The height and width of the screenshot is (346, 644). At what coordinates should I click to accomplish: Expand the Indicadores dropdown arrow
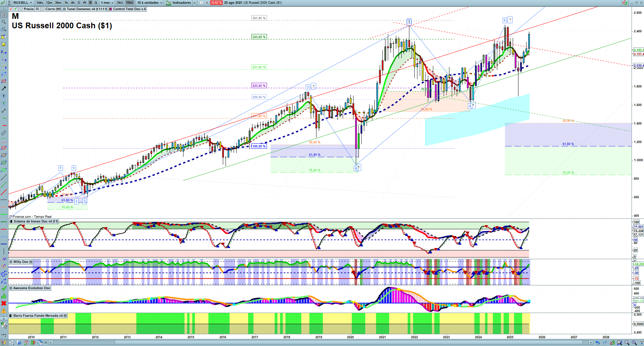click(195, 3)
